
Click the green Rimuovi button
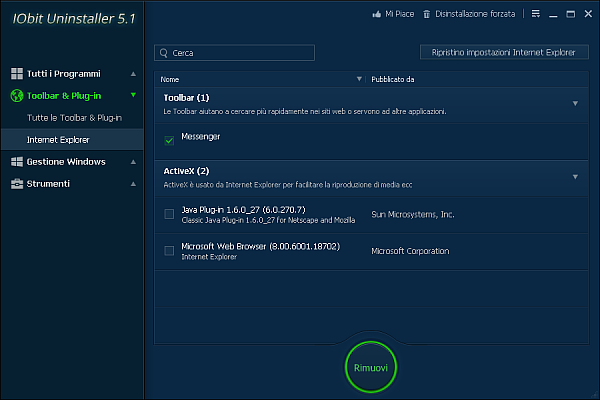point(371,367)
